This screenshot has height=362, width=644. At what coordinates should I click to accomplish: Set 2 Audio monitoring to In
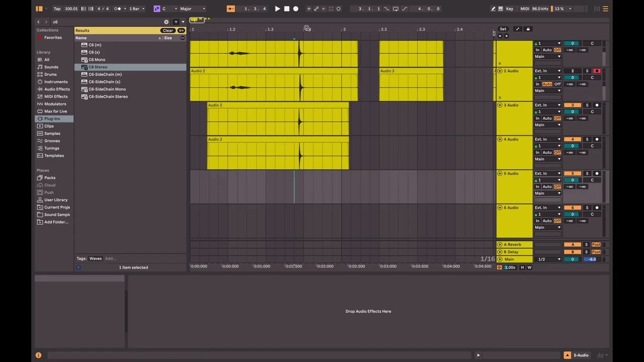pyautogui.click(x=537, y=84)
